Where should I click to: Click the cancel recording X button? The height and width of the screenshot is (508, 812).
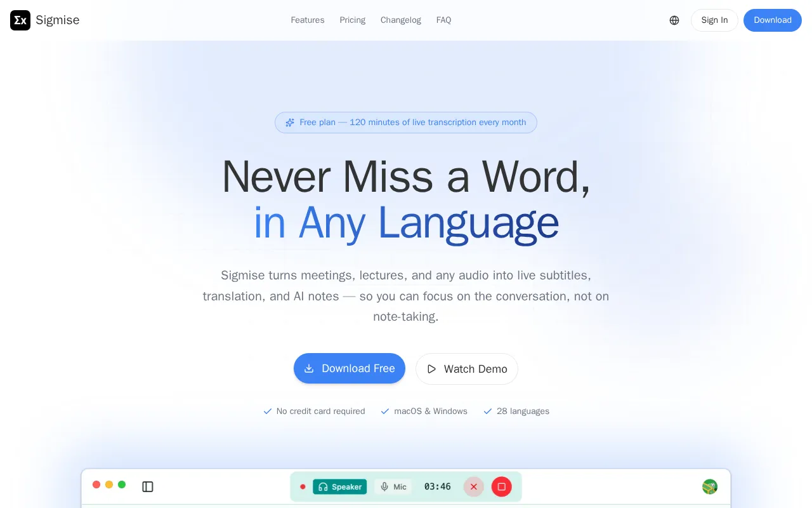474,487
